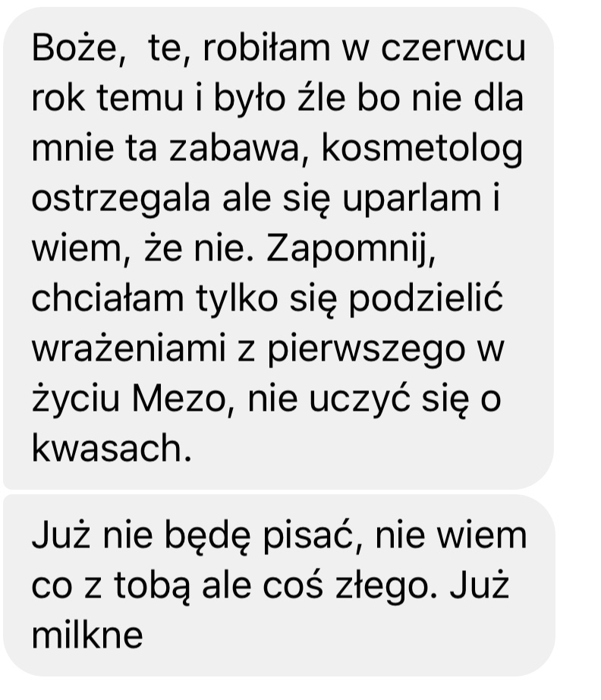Tap the first gray message bubble
This screenshot has width=601, height=700.
tap(278, 248)
